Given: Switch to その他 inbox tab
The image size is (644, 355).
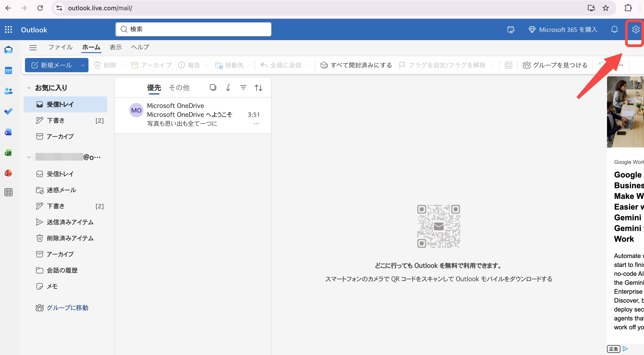Looking at the screenshot, I should click(x=179, y=88).
